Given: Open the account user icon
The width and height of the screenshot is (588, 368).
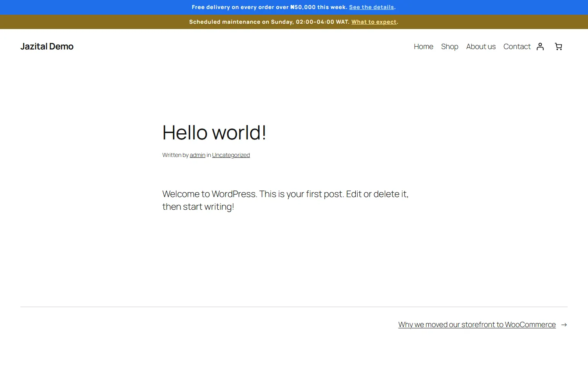Looking at the screenshot, I should [x=540, y=47].
